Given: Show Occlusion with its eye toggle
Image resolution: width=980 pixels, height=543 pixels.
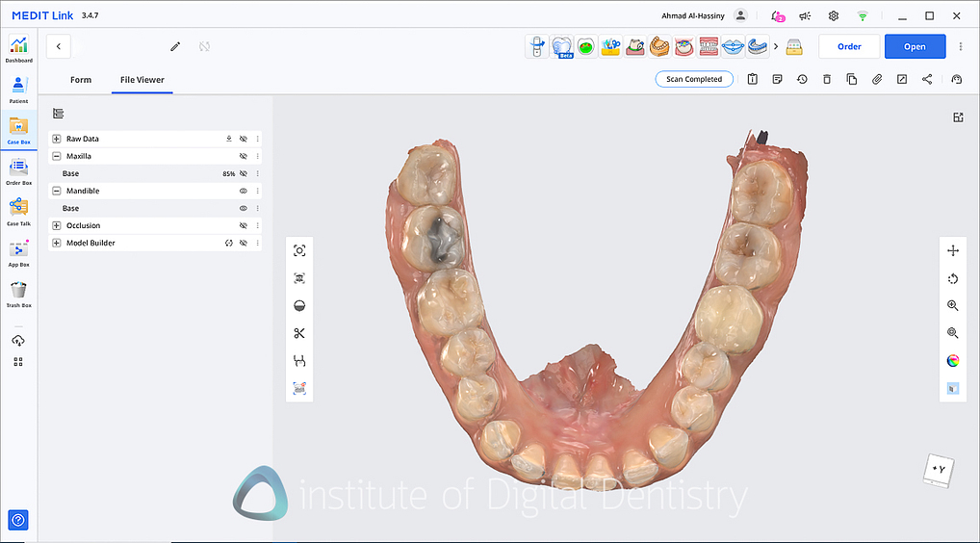Looking at the screenshot, I should [244, 225].
